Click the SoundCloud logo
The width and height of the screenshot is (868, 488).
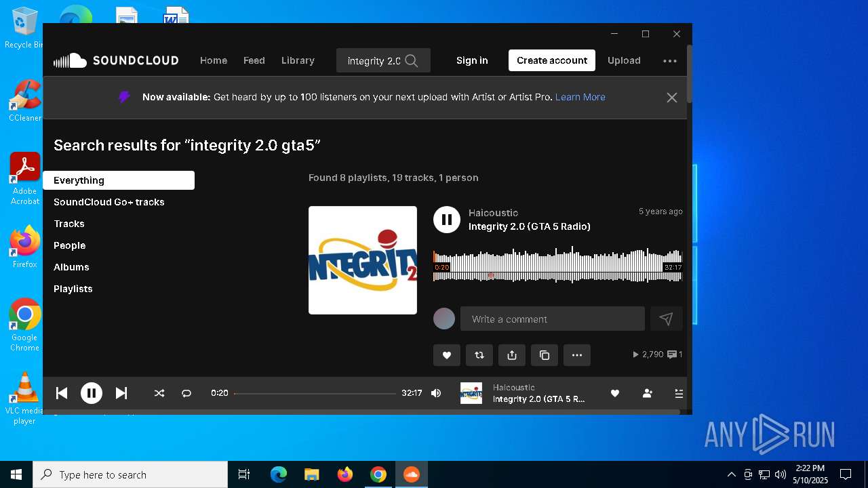click(116, 60)
